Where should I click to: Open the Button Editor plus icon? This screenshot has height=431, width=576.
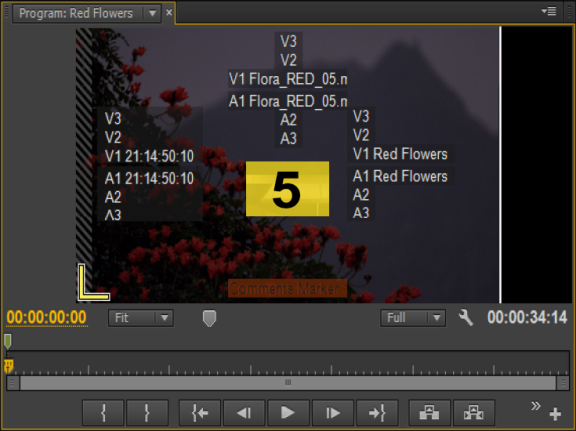[x=555, y=414]
